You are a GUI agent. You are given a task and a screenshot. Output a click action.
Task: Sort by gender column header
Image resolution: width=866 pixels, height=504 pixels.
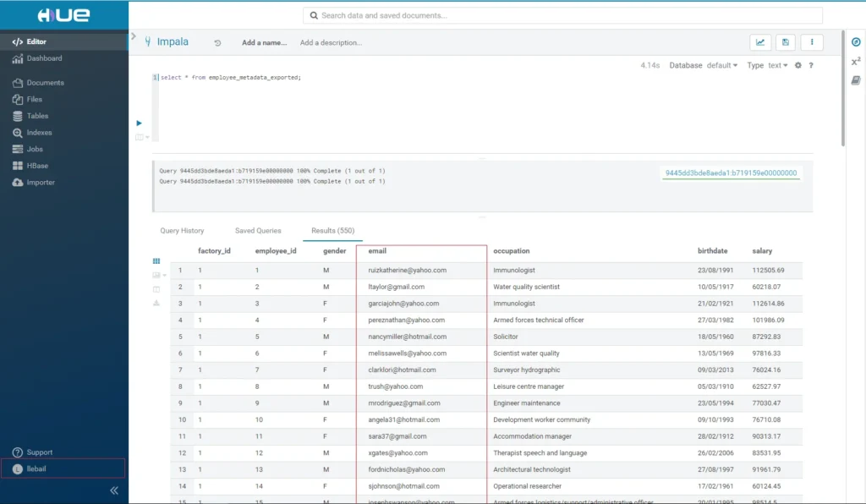335,251
